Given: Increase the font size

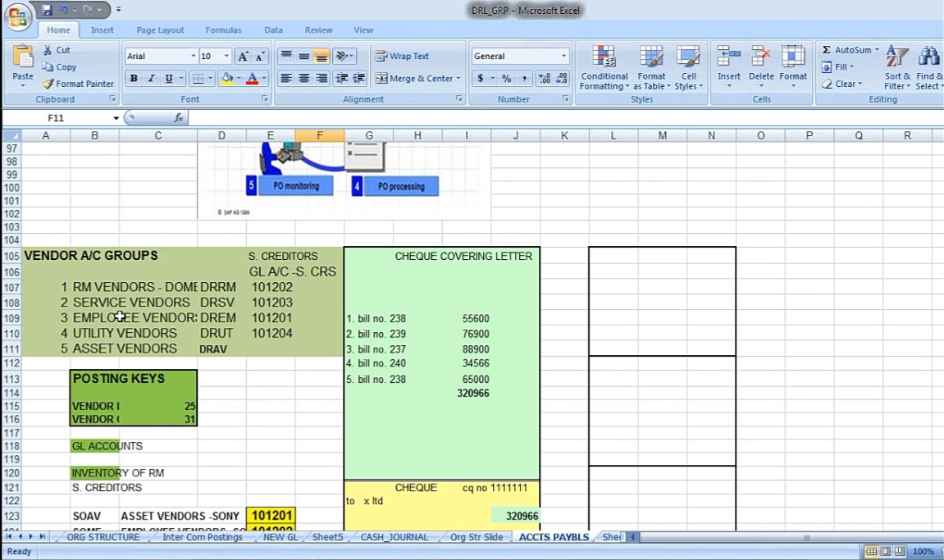Looking at the screenshot, I should 243,56.
